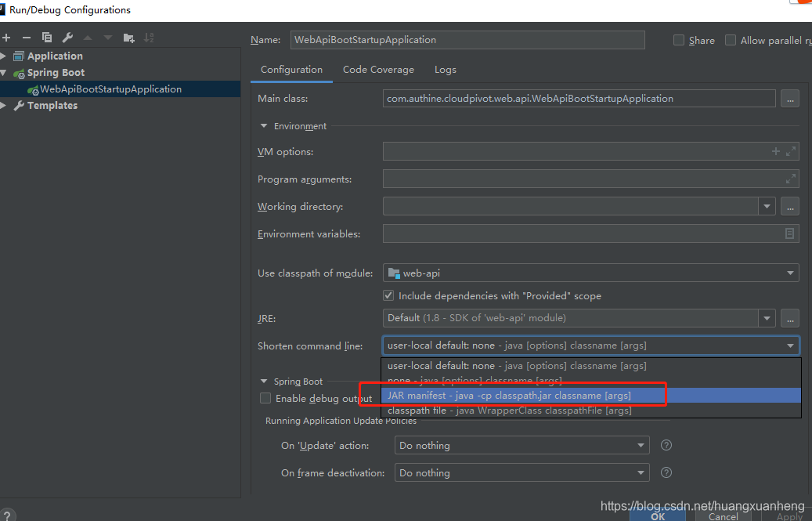Screen dimensions: 812x521
Task: Create a new folder for configurations
Action: pyautogui.click(x=128, y=37)
